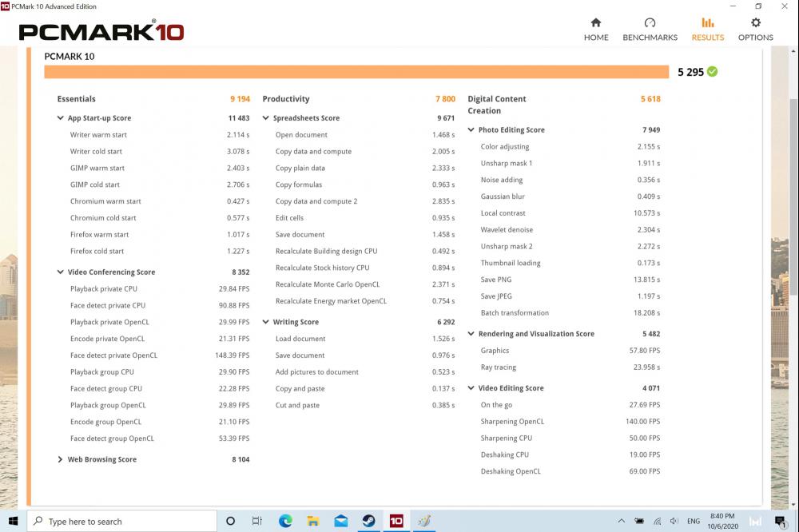Viewport: 799px width, 532px height.
Task: Select the 'GIMP cold start' row
Action: 160,185
